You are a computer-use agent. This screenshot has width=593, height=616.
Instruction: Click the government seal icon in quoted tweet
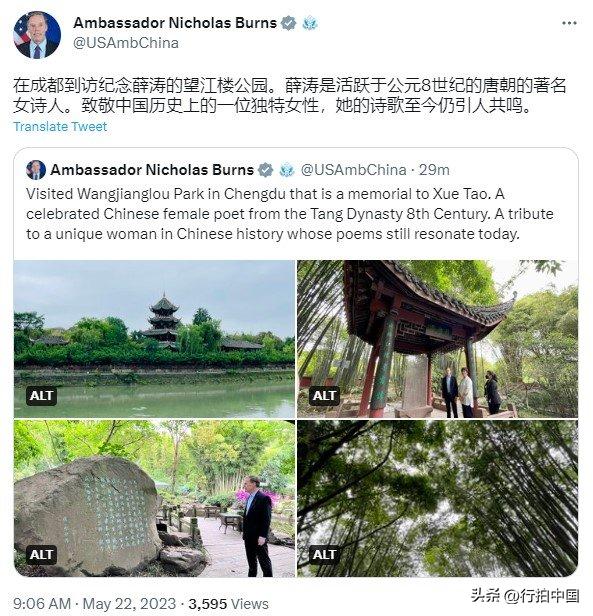[287, 170]
